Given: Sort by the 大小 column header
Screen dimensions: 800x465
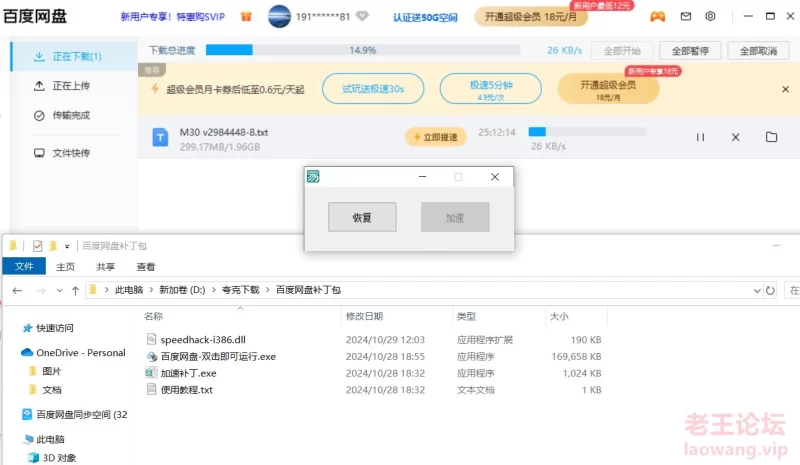Looking at the screenshot, I should pos(559,316).
